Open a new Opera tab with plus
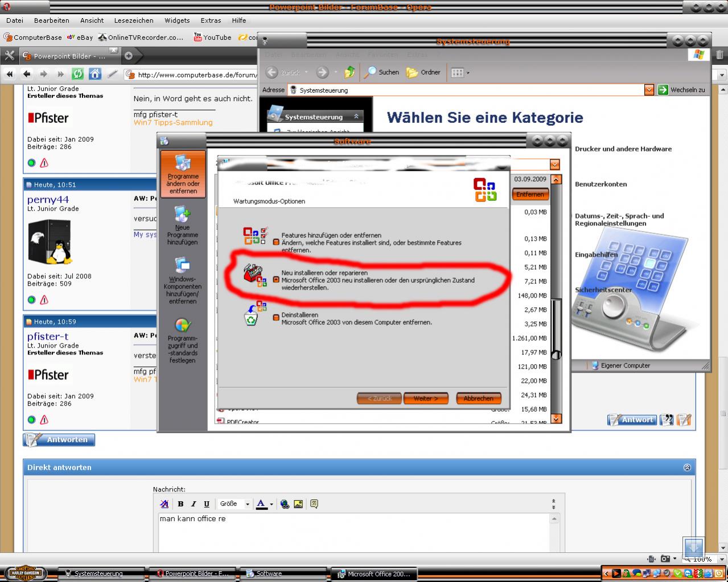This screenshot has width=728, height=582. (x=129, y=56)
